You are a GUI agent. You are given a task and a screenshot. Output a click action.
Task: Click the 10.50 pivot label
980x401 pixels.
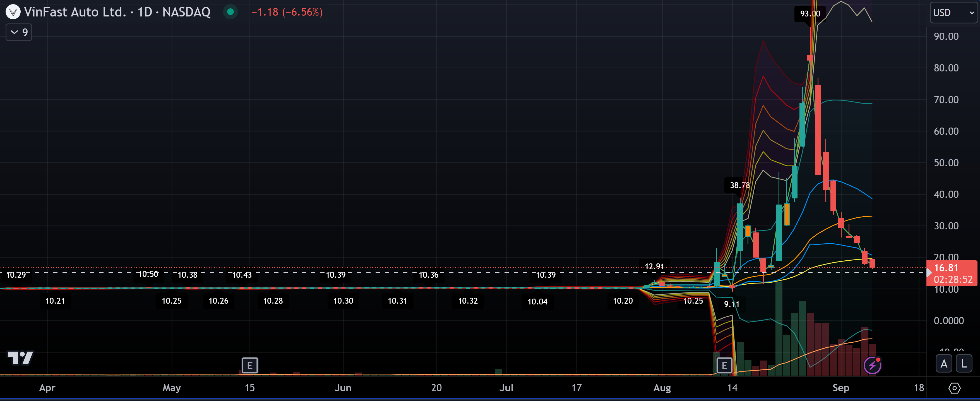(148, 274)
